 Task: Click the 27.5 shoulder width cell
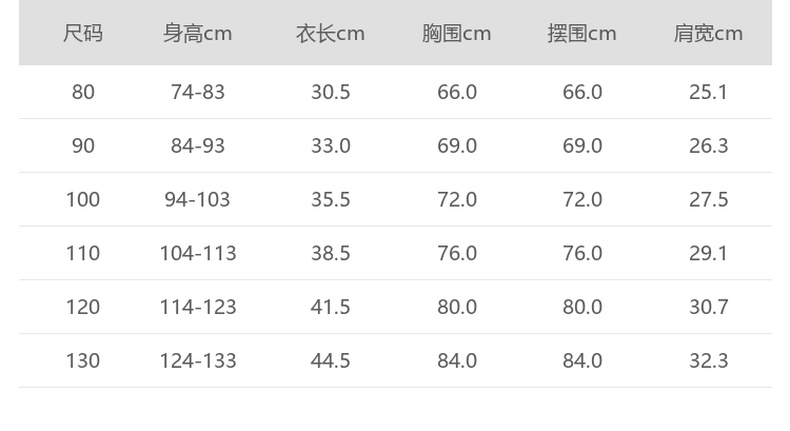click(x=708, y=200)
